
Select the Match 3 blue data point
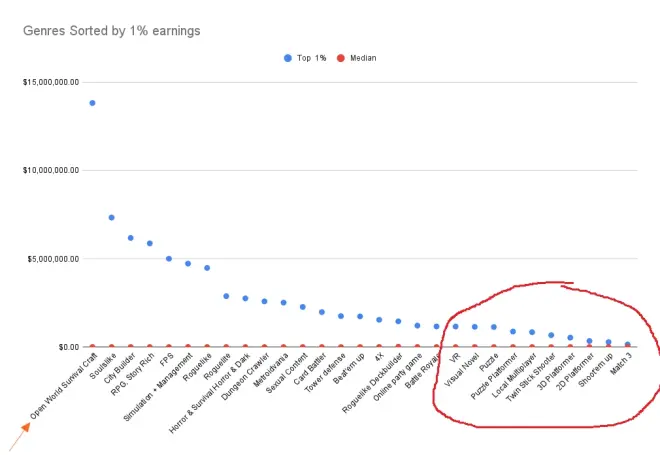pos(627,344)
